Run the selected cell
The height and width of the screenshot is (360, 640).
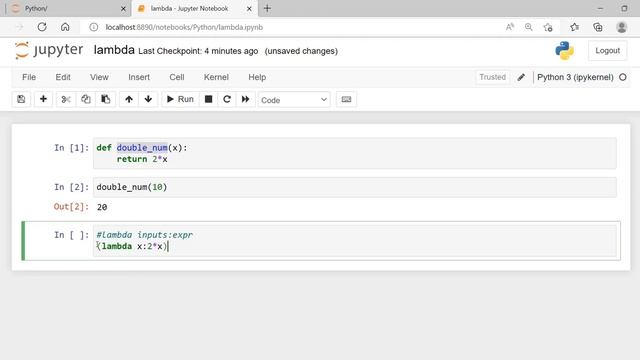[180, 99]
